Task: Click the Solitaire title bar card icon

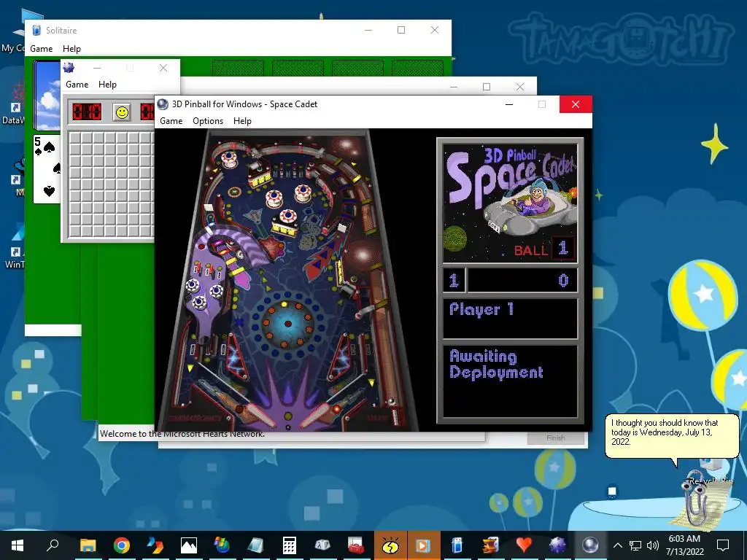Action: tap(36, 30)
